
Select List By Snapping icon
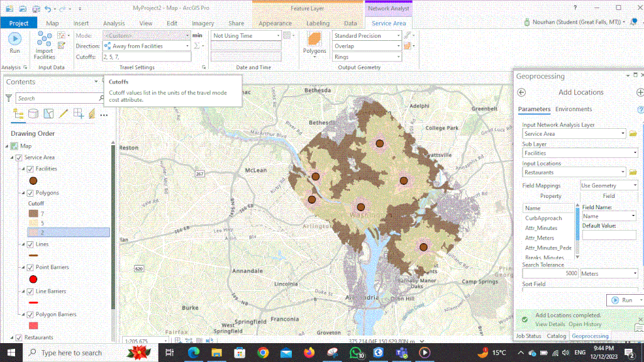[x=78, y=114]
